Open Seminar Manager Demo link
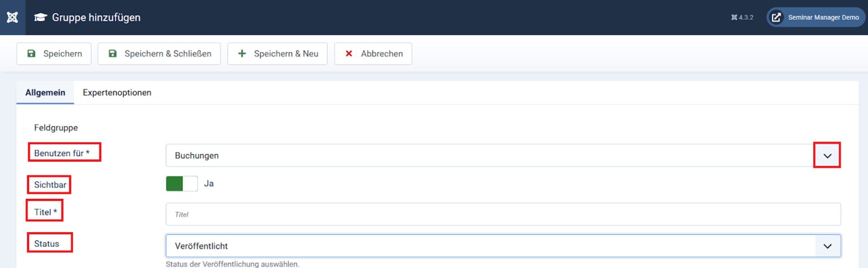Image resolution: width=868 pixels, height=268 pixels. (x=823, y=17)
